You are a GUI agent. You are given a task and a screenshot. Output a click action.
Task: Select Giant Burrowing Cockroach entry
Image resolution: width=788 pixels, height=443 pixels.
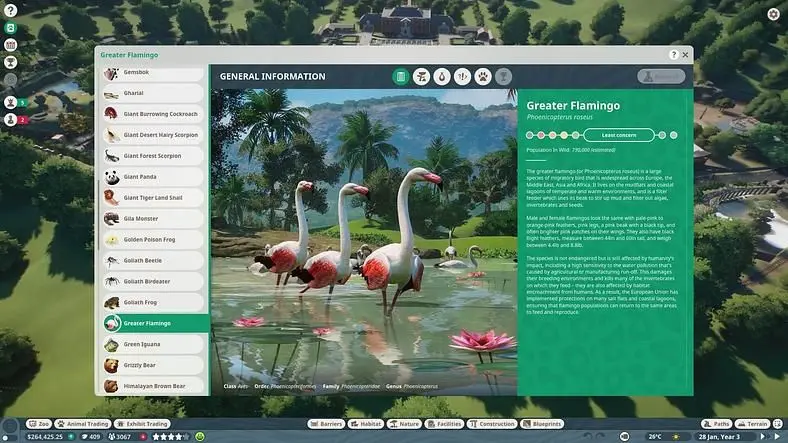(x=153, y=114)
